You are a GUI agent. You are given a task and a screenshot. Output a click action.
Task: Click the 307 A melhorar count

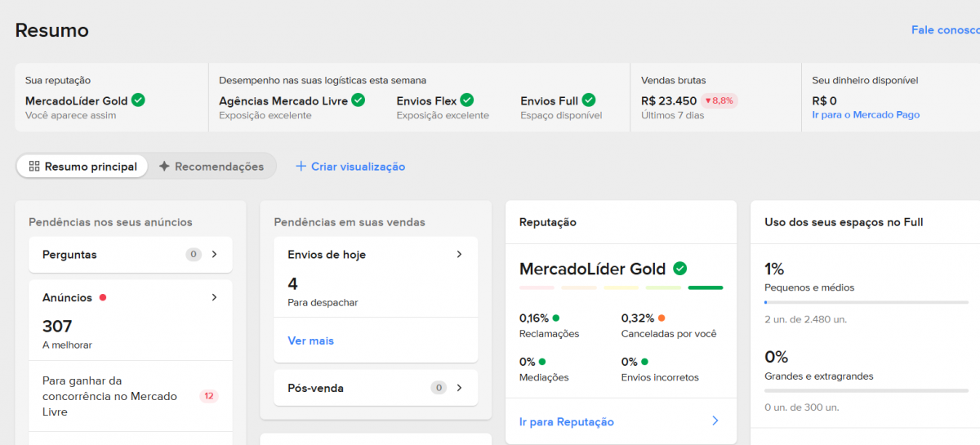pos(57,327)
